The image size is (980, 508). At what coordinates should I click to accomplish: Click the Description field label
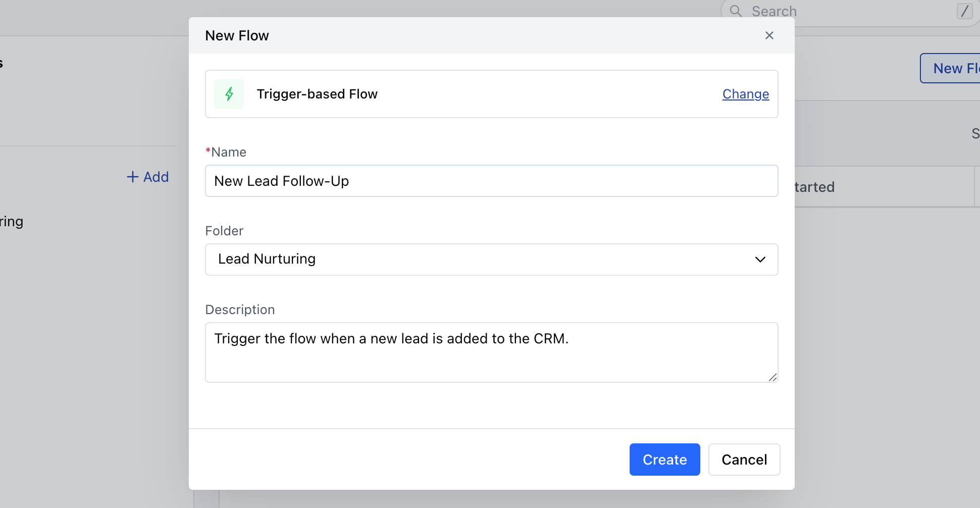[240, 310]
